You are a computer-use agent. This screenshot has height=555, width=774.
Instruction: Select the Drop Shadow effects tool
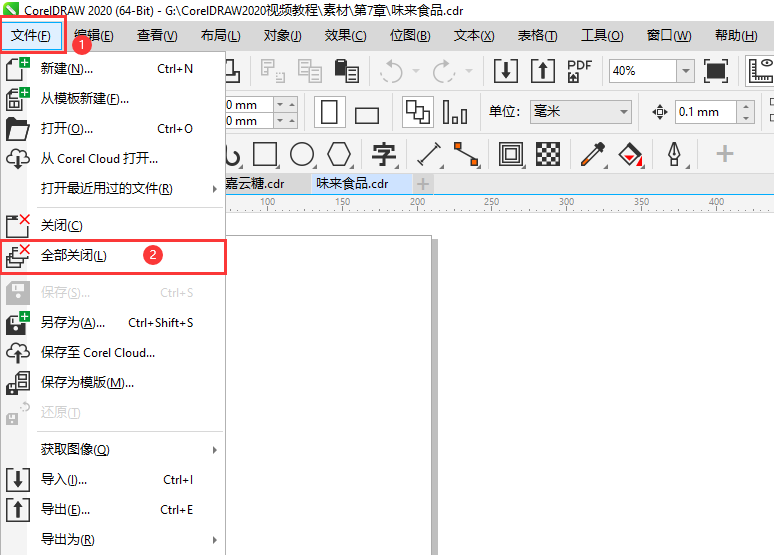[x=511, y=155]
